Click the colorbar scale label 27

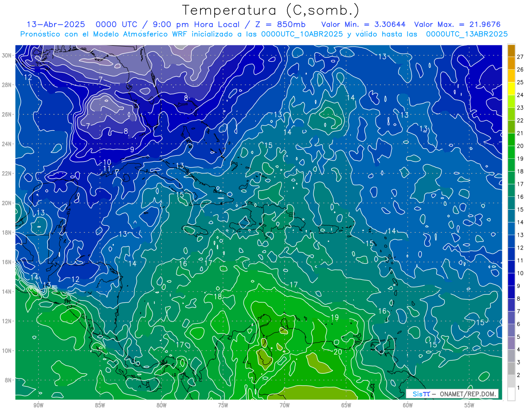click(520, 57)
